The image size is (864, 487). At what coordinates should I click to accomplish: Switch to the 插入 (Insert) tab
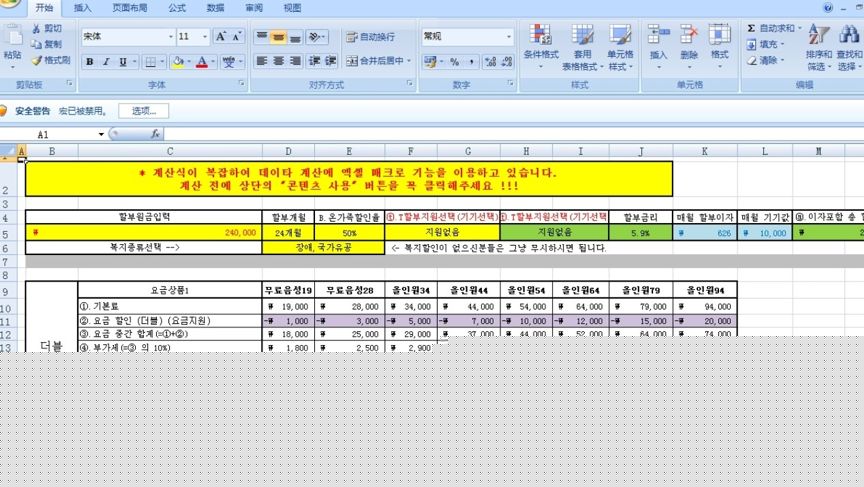coord(83,8)
